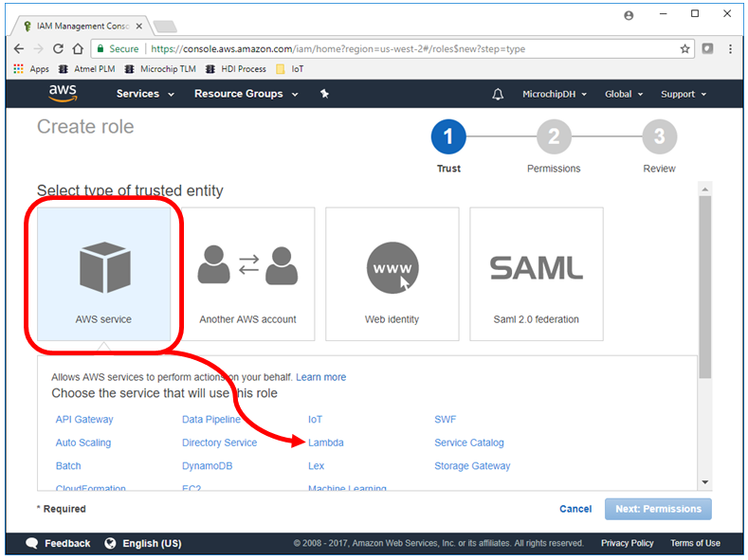Image resolution: width=748 pixels, height=560 pixels.
Task: Choose the DynamoDB service
Action: (207, 465)
